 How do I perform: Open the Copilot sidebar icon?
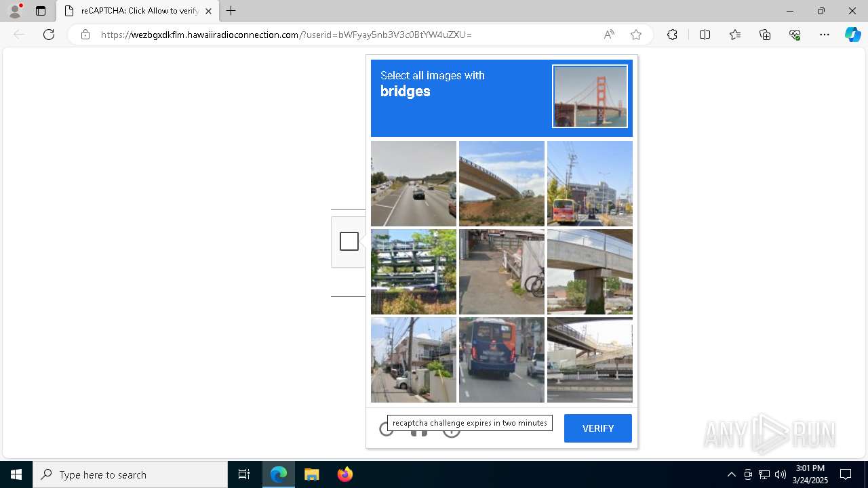[852, 35]
